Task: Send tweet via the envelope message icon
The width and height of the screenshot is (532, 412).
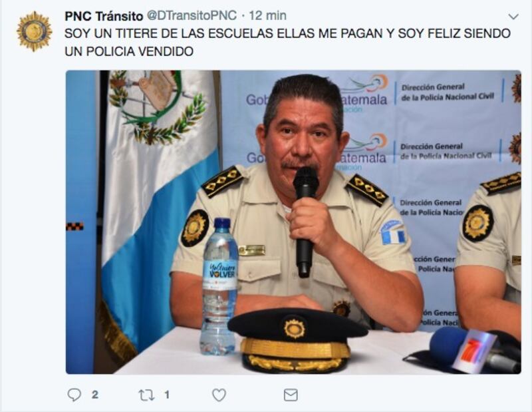Action: (291, 395)
